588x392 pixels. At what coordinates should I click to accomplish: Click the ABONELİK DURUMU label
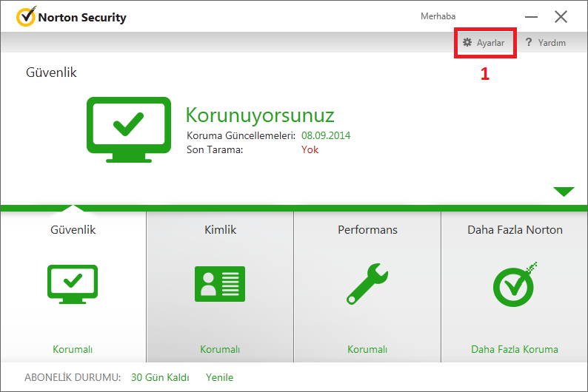click(x=73, y=377)
